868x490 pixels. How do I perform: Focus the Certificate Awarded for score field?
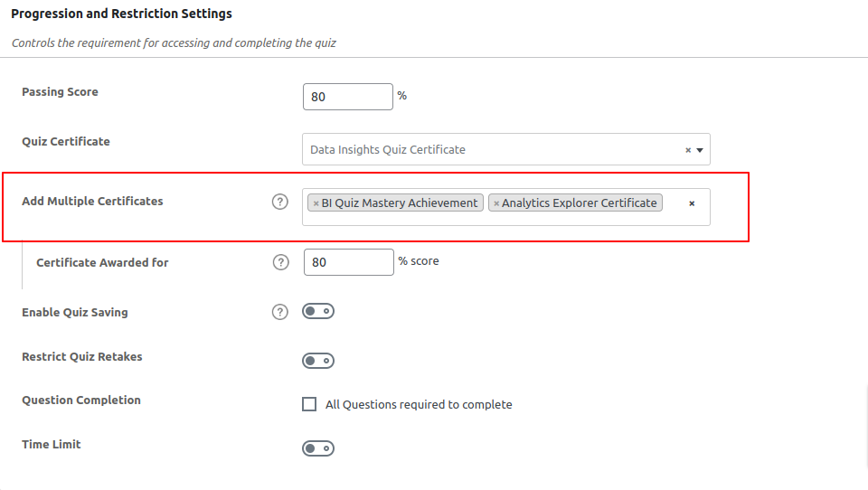click(x=348, y=262)
